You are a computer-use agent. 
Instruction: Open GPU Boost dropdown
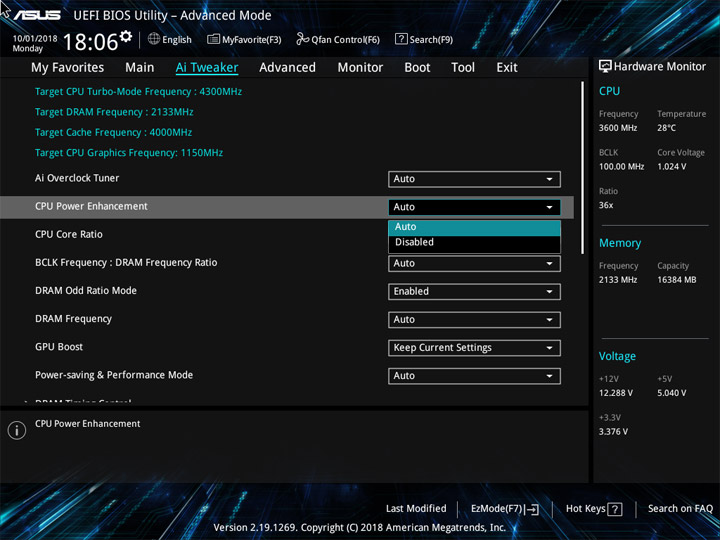point(474,348)
